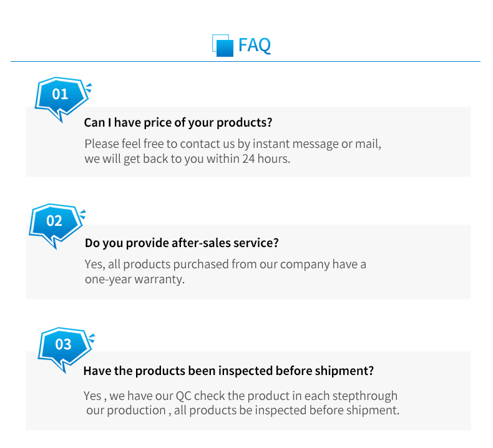This screenshot has height=448, width=493.
Task: Click the sparkle marks beside the 02 bubble
Action: pos(81,215)
